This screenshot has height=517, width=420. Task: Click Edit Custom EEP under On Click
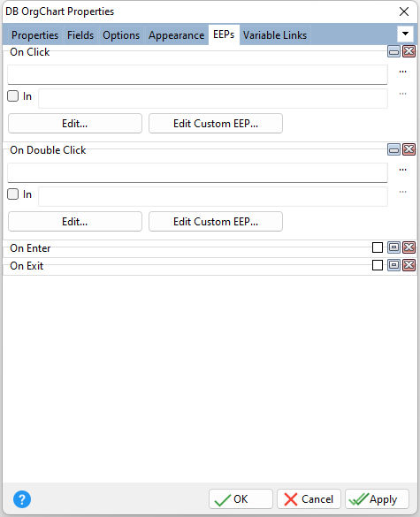point(216,124)
